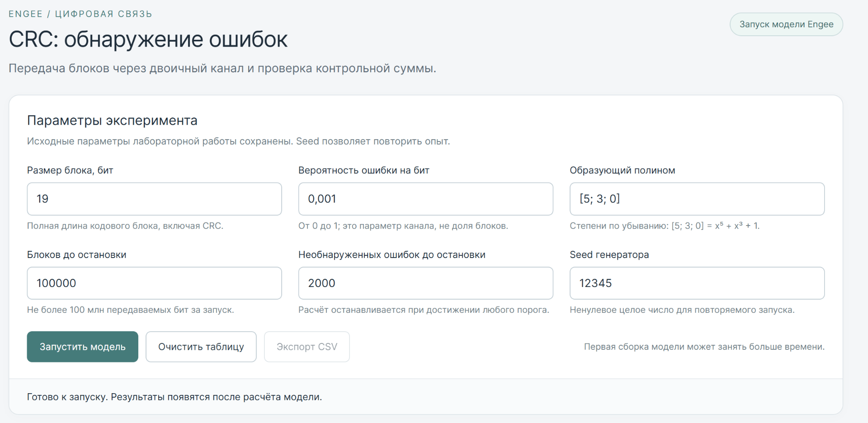Select the «Блоков до остановки» input 100000
This screenshot has height=423, width=868.
pos(155,283)
